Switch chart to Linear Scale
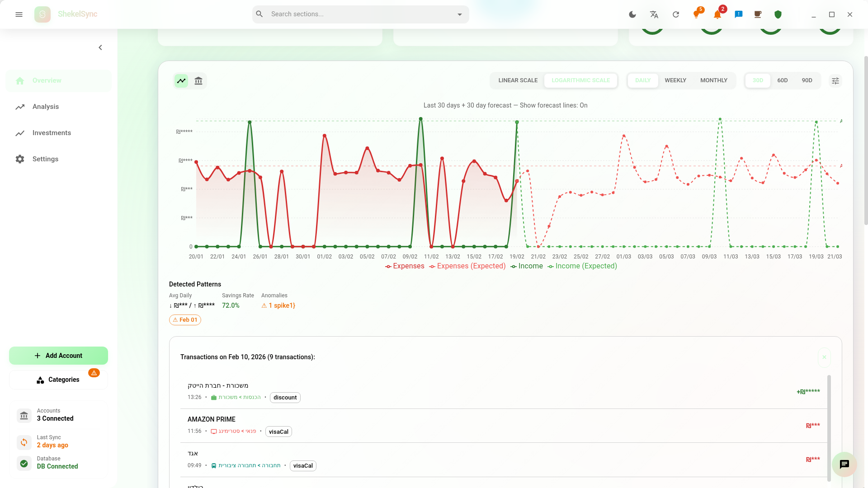 [518, 80]
